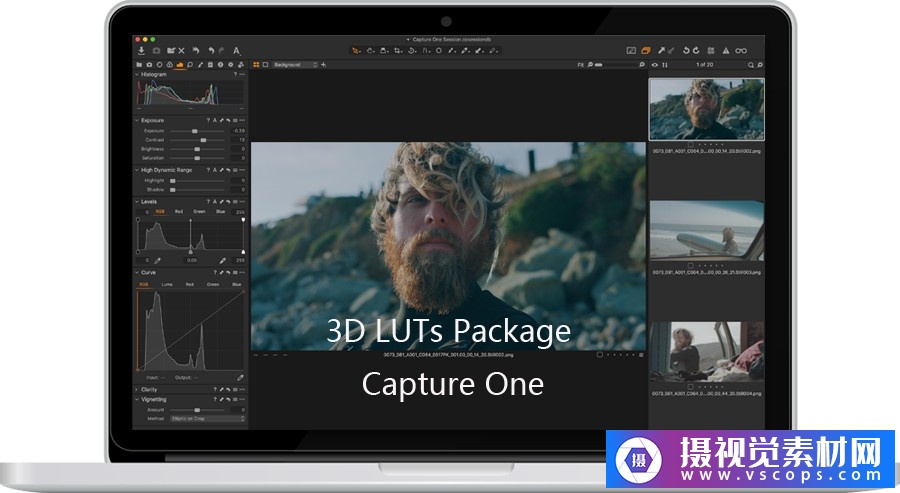Select the Pan hand cursor tool
Screen dimensions: 900x493
click(371, 51)
